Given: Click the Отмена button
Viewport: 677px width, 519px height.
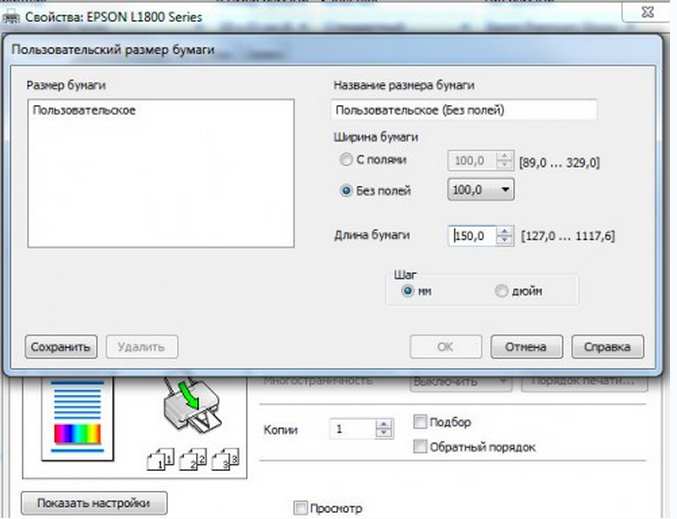Looking at the screenshot, I should pos(526,347).
